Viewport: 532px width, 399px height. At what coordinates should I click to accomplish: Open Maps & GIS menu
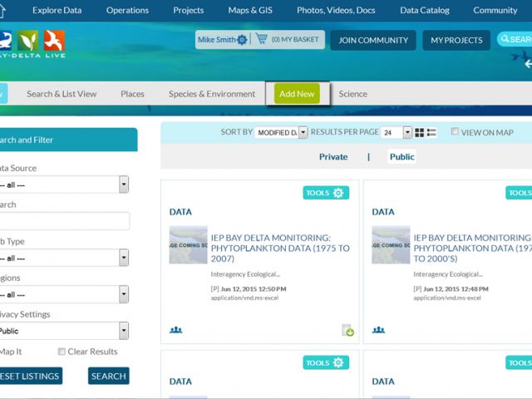[250, 11]
